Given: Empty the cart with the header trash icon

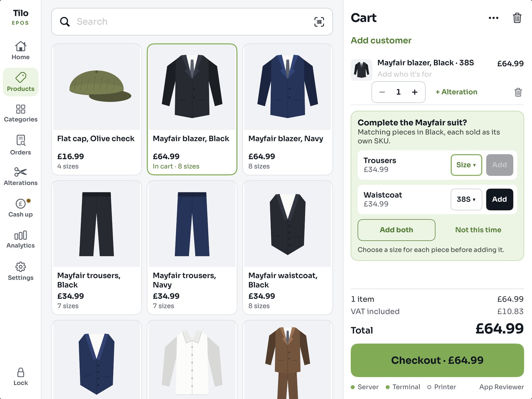Looking at the screenshot, I should [x=517, y=18].
